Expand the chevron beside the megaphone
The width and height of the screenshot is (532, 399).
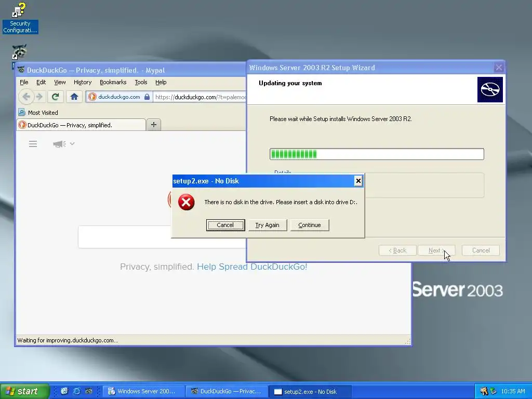[72, 143]
